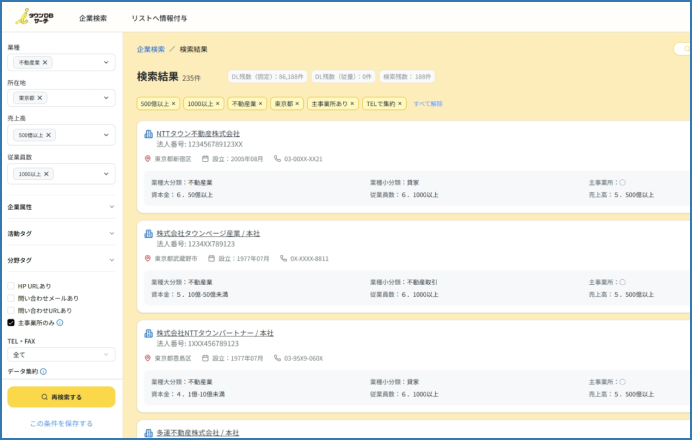This screenshot has height=440, width=692.
Task: Remove the 東京都 chip in 所在地 field
Action: (40, 98)
